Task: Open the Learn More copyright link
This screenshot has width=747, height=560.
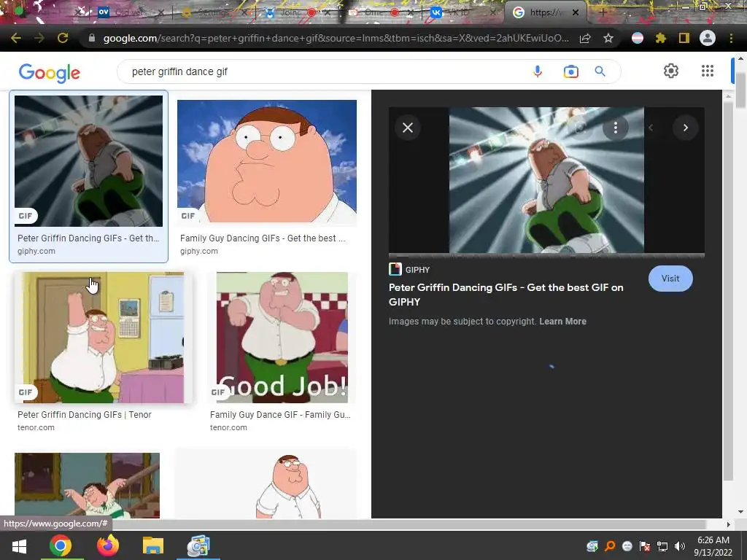Action: (x=562, y=322)
